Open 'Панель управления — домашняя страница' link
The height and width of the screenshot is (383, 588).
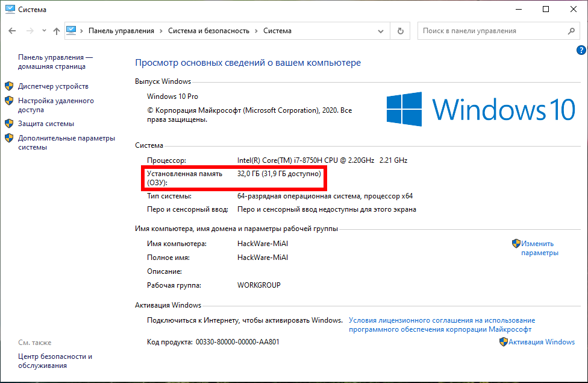point(55,62)
